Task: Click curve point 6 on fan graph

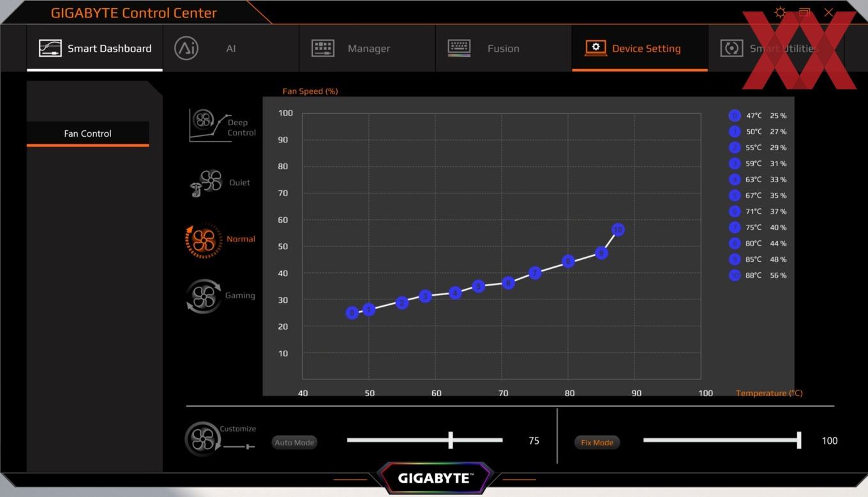Action: pyautogui.click(x=508, y=282)
